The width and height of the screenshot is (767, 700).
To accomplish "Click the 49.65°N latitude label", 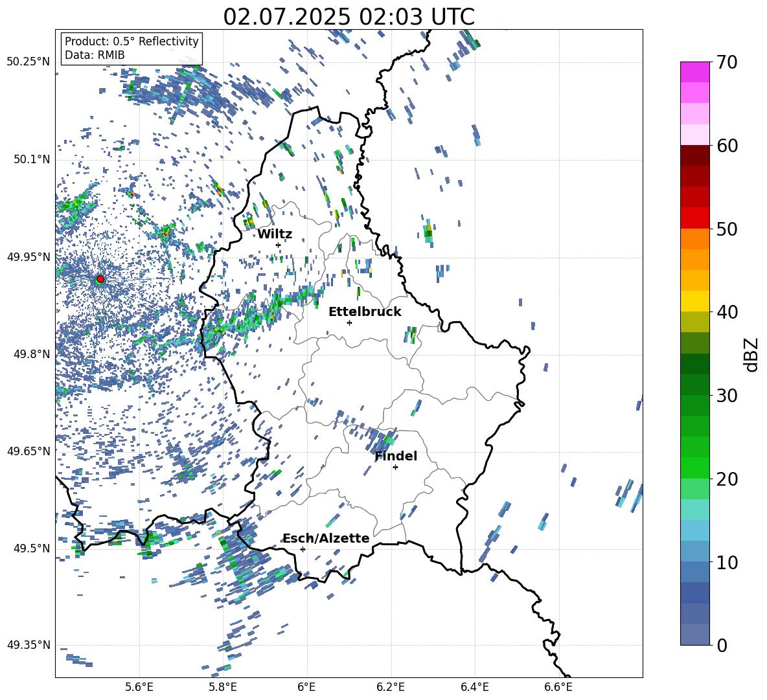I will (29, 451).
